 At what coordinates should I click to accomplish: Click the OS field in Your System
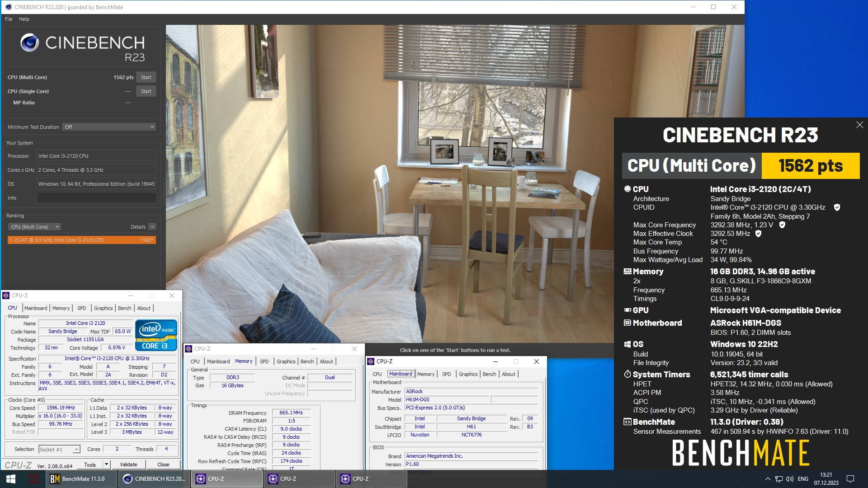click(97, 184)
